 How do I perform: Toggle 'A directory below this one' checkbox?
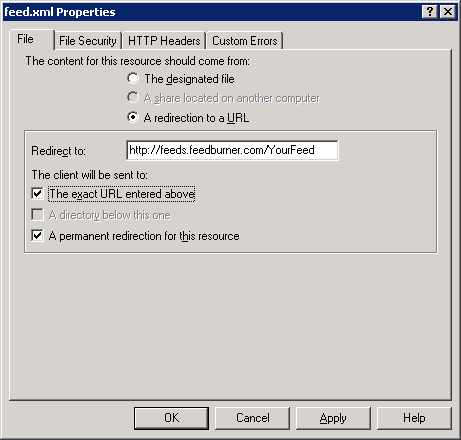click(x=37, y=215)
